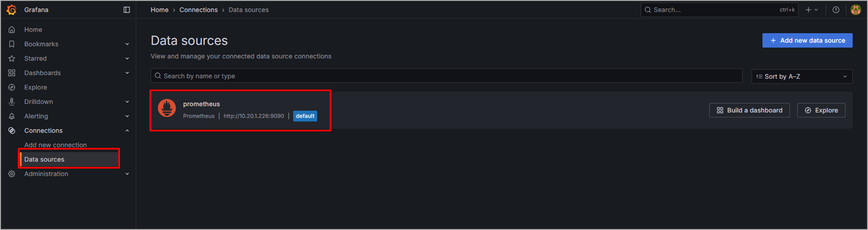Open the plus new-item dropdown
The width and height of the screenshot is (868, 230).
click(812, 10)
